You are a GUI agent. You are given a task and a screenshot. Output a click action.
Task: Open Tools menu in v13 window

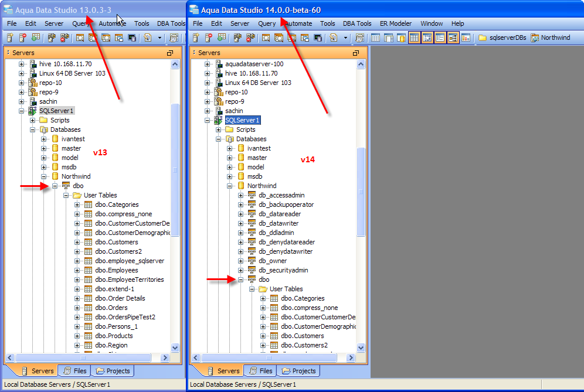141,23
